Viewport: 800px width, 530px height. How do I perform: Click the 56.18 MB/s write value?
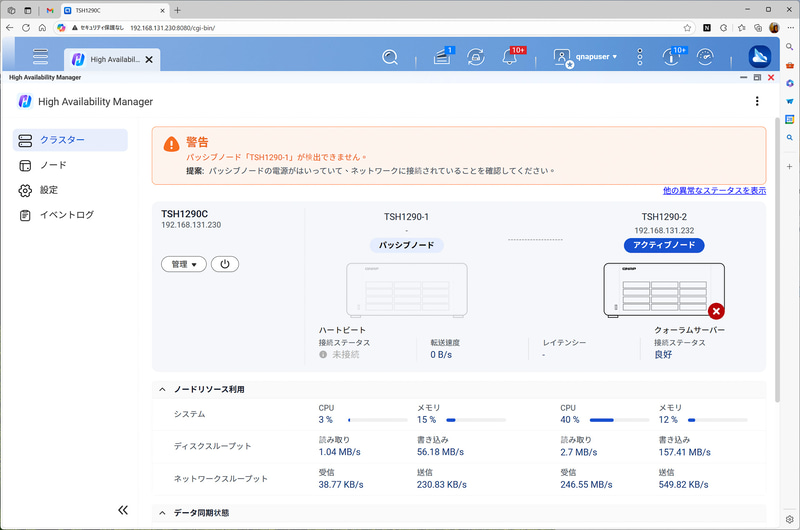pyautogui.click(x=440, y=452)
